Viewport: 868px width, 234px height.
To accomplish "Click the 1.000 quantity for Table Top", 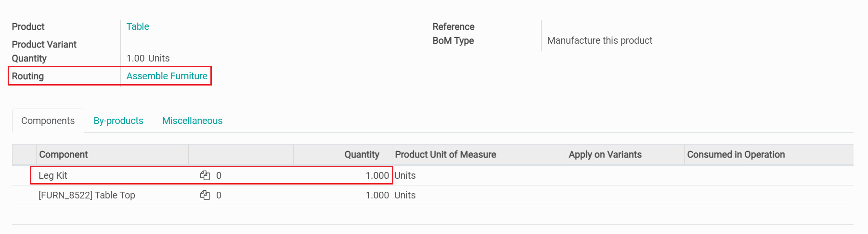I will pyautogui.click(x=377, y=195).
